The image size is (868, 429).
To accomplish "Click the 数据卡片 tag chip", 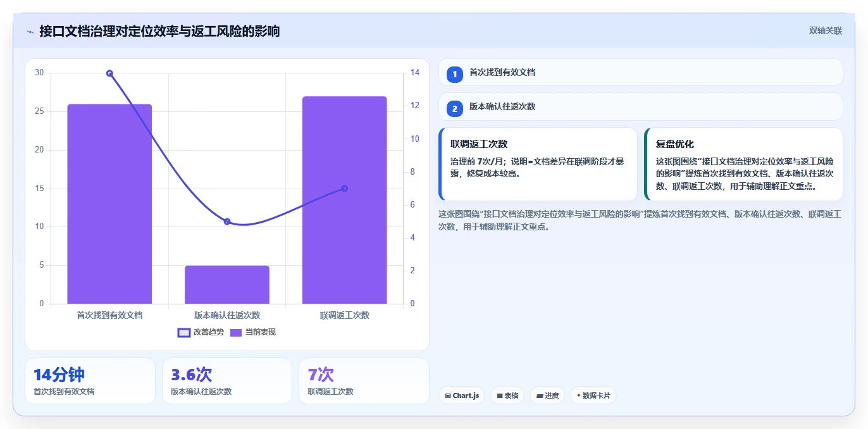I will click(593, 395).
